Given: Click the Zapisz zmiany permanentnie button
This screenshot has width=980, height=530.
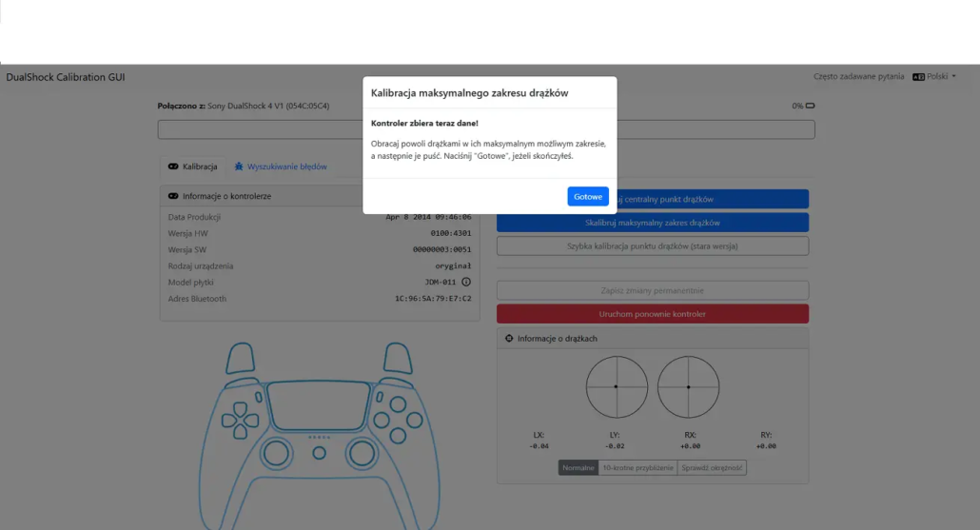Looking at the screenshot, I should tap(653, 290).
